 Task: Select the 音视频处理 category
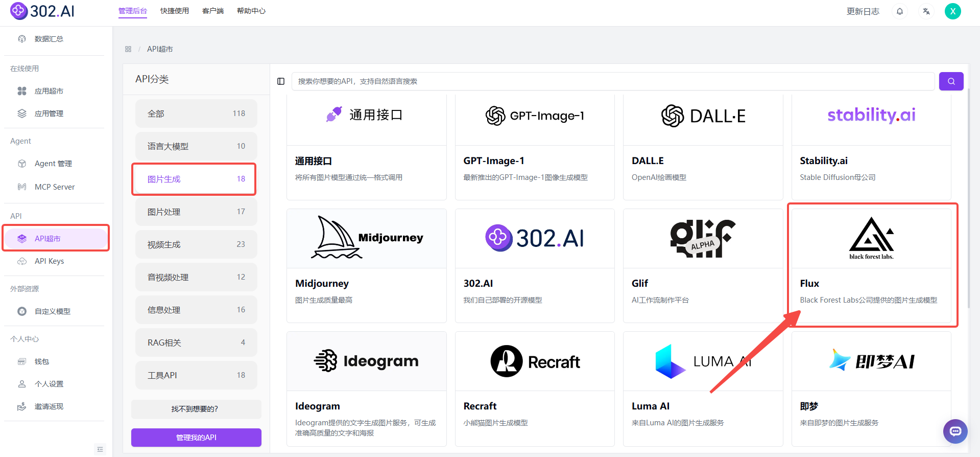196,277
